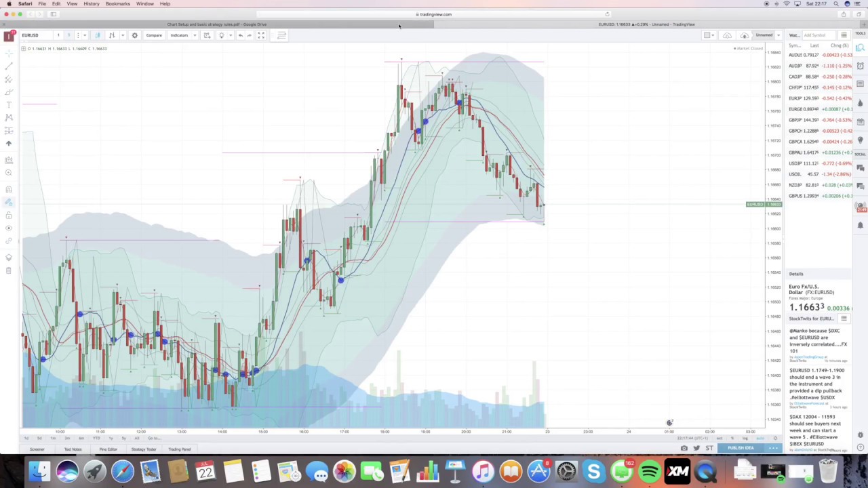Select NZDJP row in watchlist
This screenshot has height=488, width=868.
819,185
